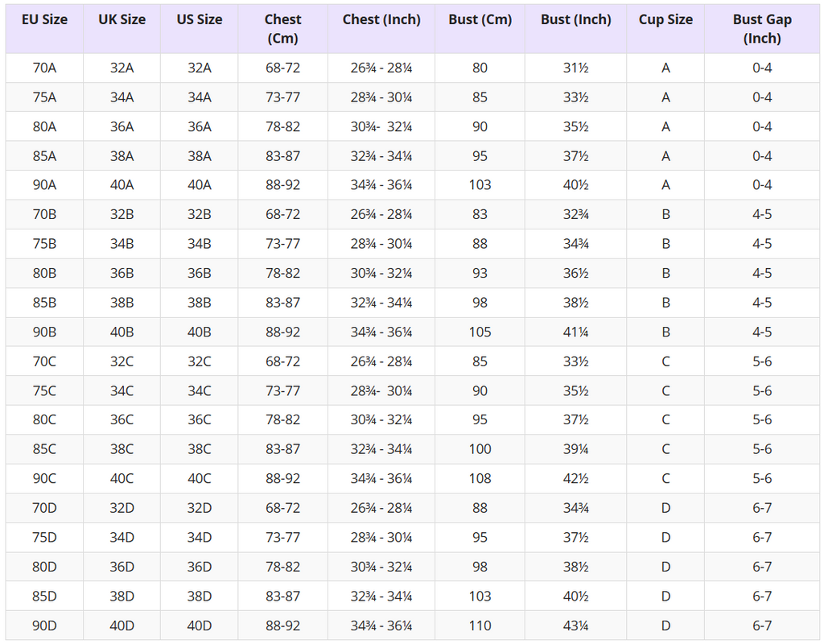
Task: Select the EU size cell "85C"
Action: [45, 449]
